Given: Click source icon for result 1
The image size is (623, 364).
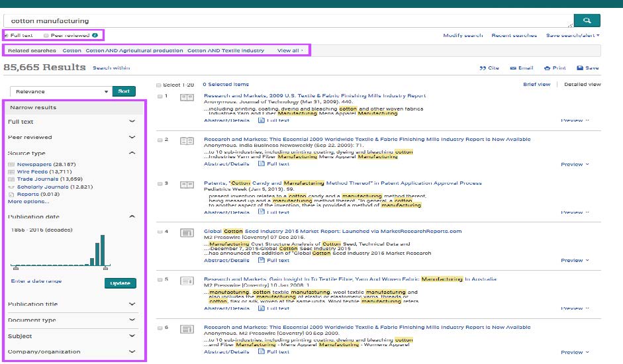Looking at the screenshot, I should tap(187, 97).
